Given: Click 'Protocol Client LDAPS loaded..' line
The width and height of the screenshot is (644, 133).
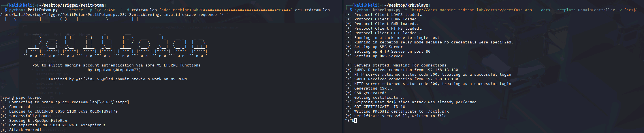Looking at the screenshot, I should pyautogui.click(x=384, y=15).
